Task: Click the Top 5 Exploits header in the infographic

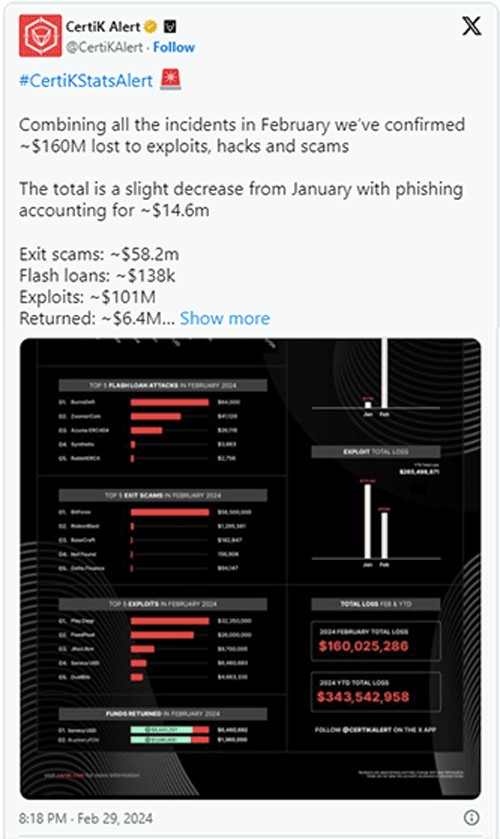Action: tap(163, 604)
